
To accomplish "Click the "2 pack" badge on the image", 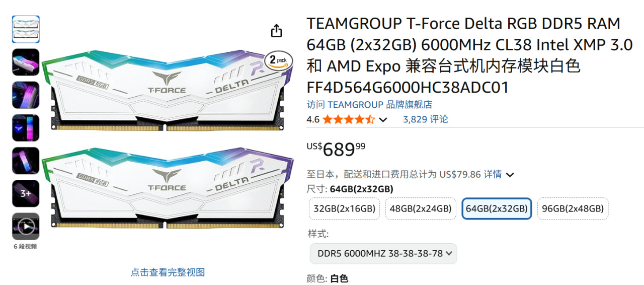I will (278, 61).
